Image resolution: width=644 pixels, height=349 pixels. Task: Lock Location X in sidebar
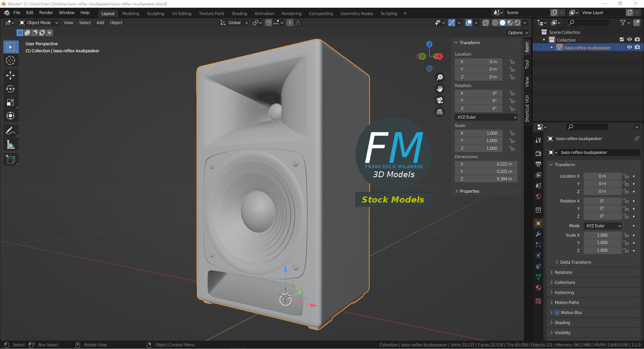tap(512, 62)
